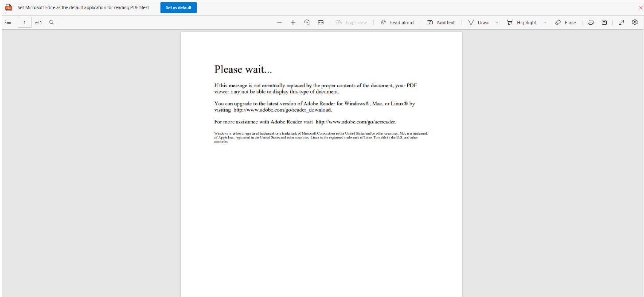Print the document with printer icon

tap(590, 23)
